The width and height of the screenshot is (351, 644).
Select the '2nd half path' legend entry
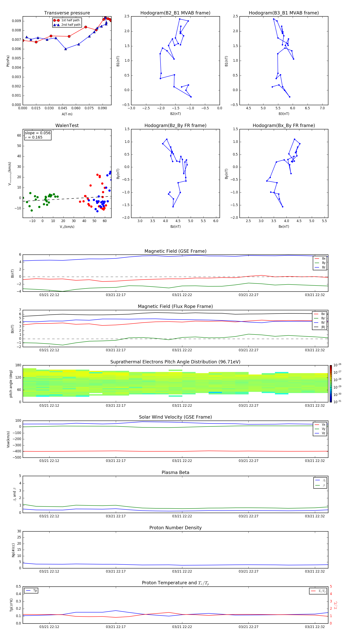click(67, 25)
